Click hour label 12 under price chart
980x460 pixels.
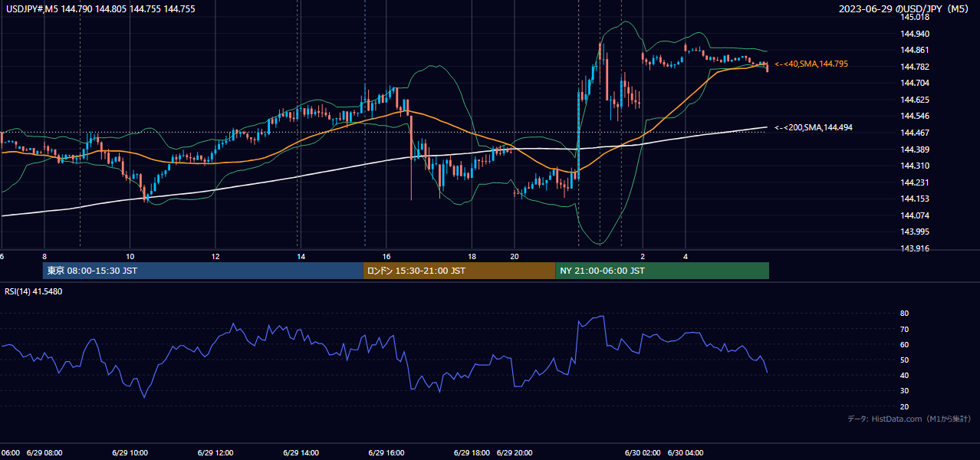215,256
